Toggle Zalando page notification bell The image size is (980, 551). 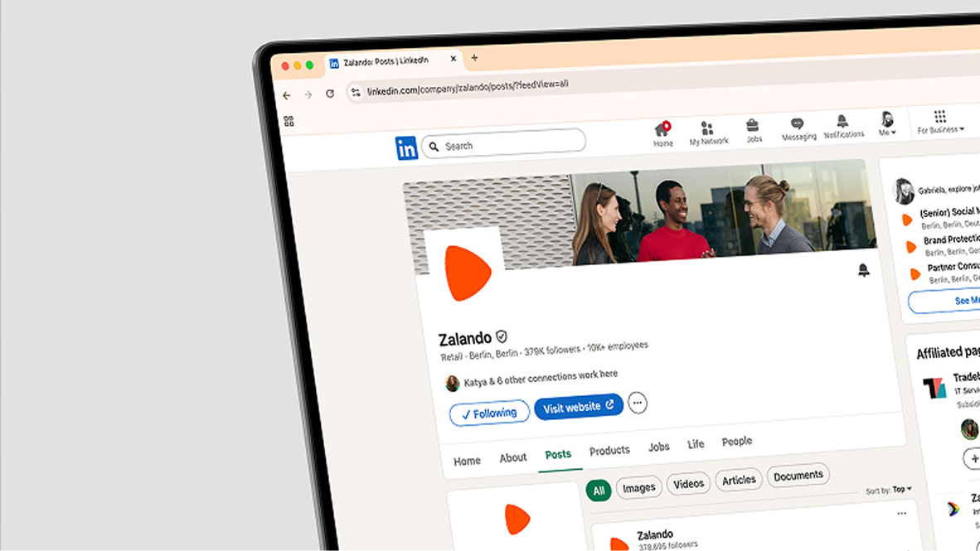pyautogui.click(x=863, y=270)
